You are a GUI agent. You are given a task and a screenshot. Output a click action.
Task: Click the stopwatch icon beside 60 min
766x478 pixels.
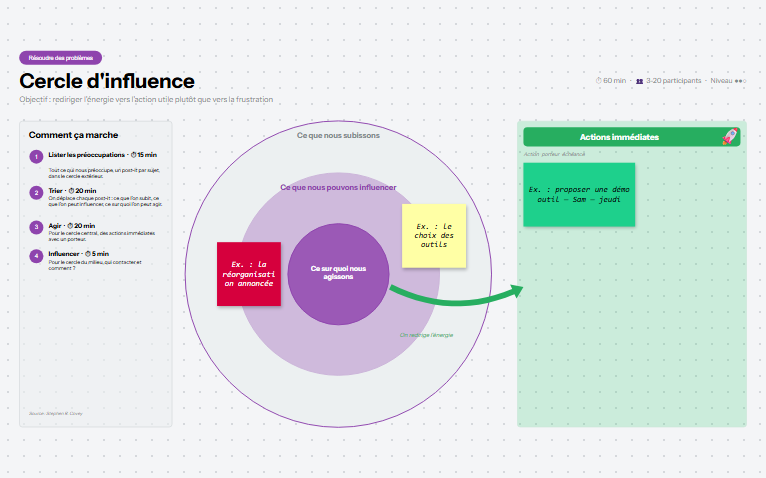(598, 81)
